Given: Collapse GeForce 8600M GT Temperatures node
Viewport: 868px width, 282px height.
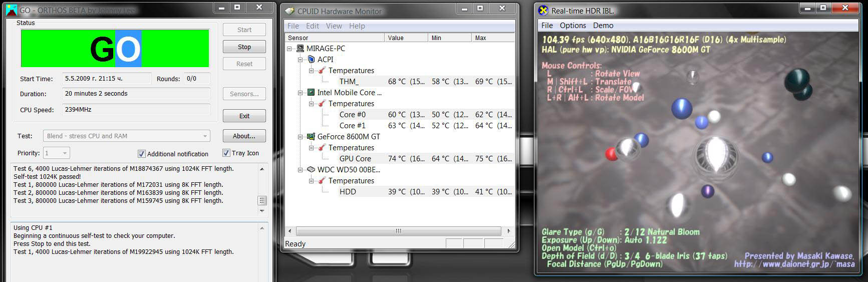Looking at the screenshot, I should click(312, 148).
